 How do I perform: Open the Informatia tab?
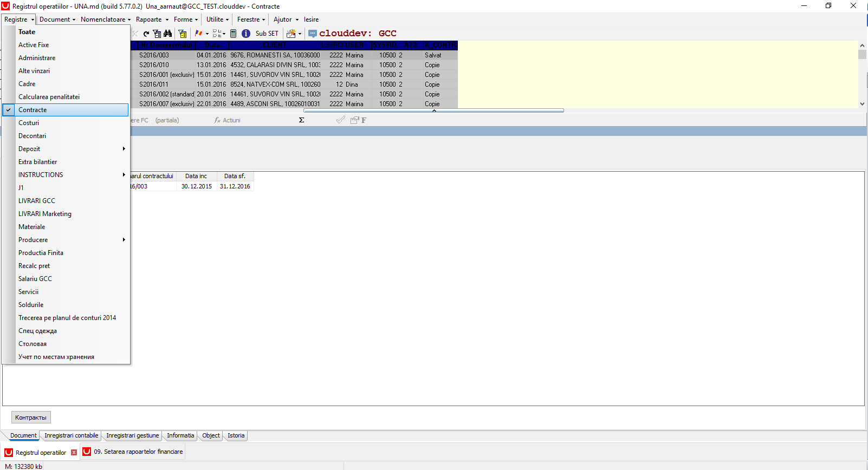tap(180, 435)
